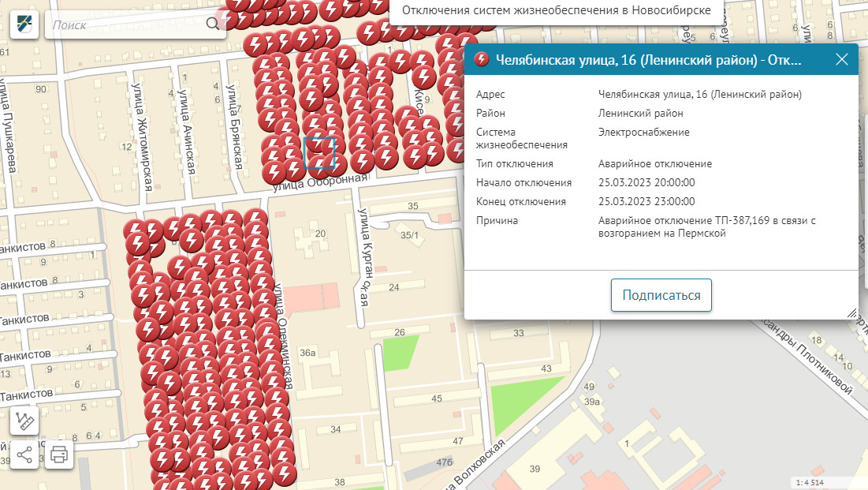Click the selected outage marker in the blue square

pos(319,151)
